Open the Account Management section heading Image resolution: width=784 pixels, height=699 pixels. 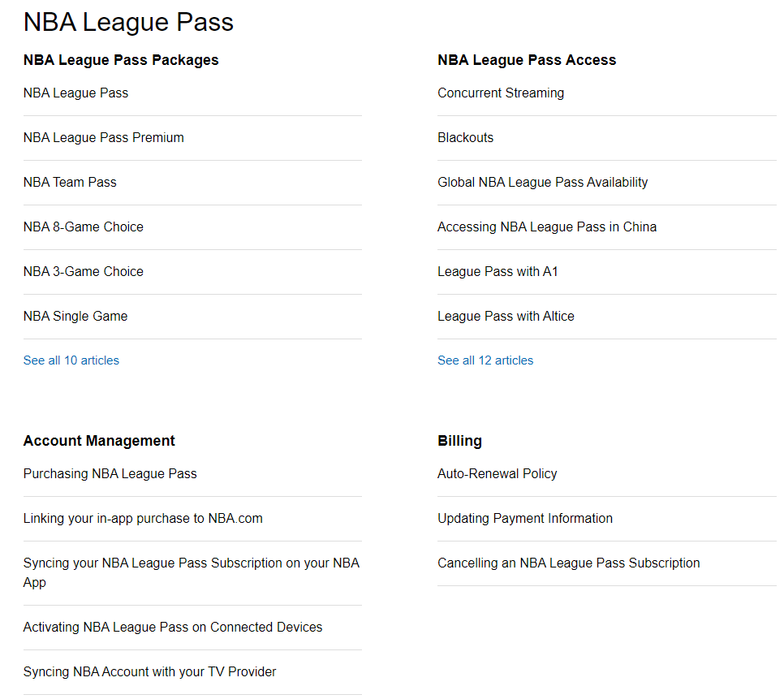(99, 441)
